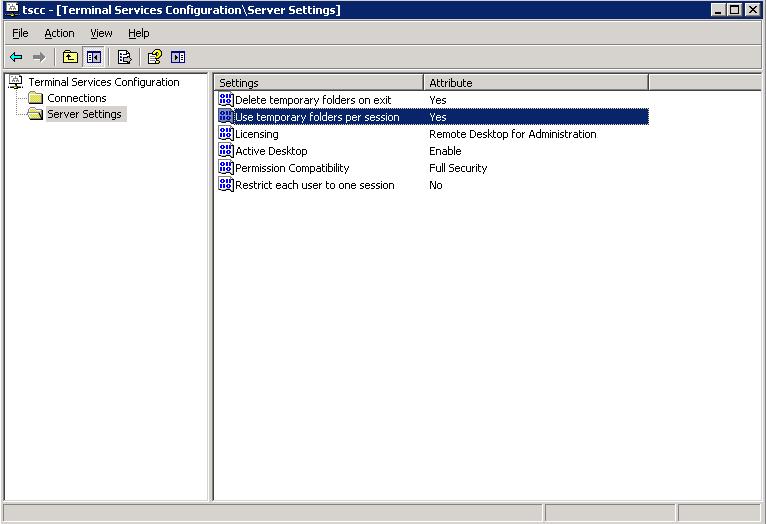766x524 pixels.
Task: Select Server Settings in the tree
Action: pyautogui.click(x=84, y=114)
